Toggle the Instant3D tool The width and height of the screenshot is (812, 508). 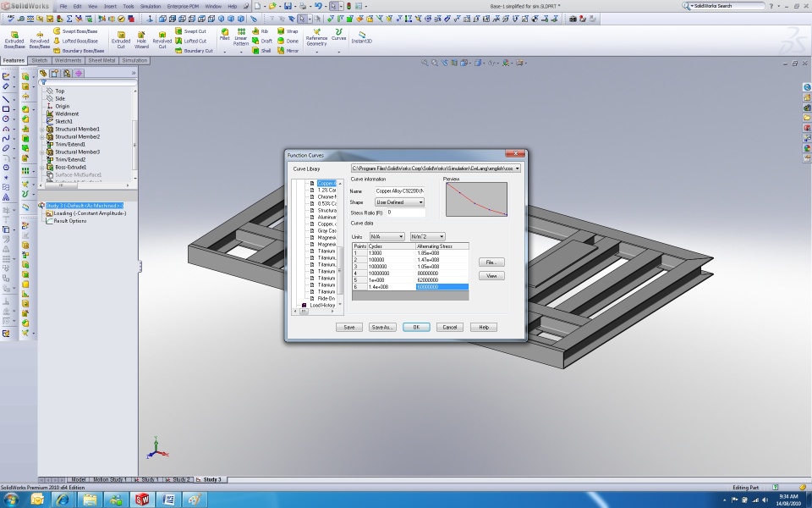click(x=361, y=36)
